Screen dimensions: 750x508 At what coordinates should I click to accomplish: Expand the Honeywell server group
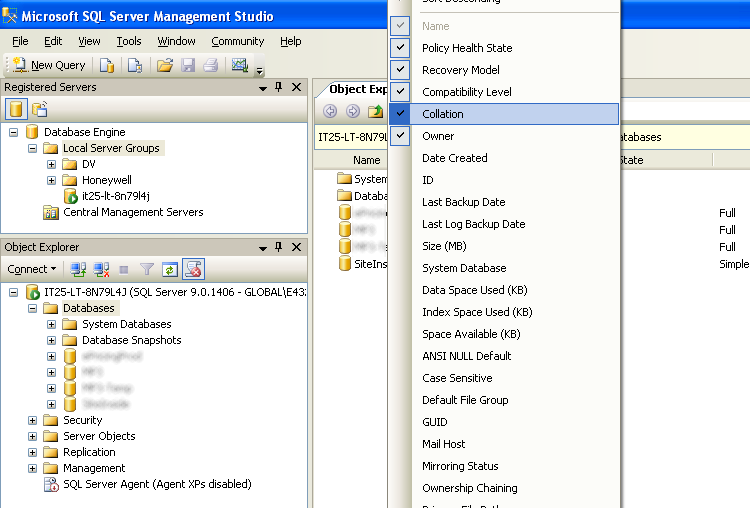pos(52,180)
